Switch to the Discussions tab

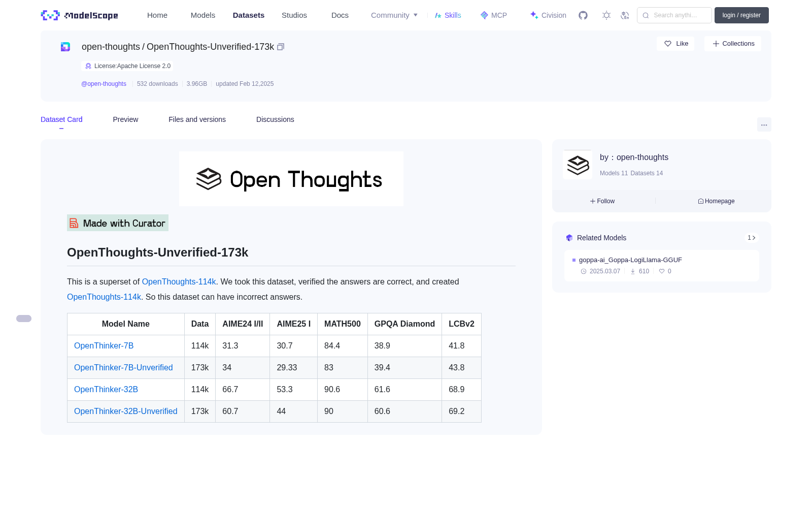[275, 119]
